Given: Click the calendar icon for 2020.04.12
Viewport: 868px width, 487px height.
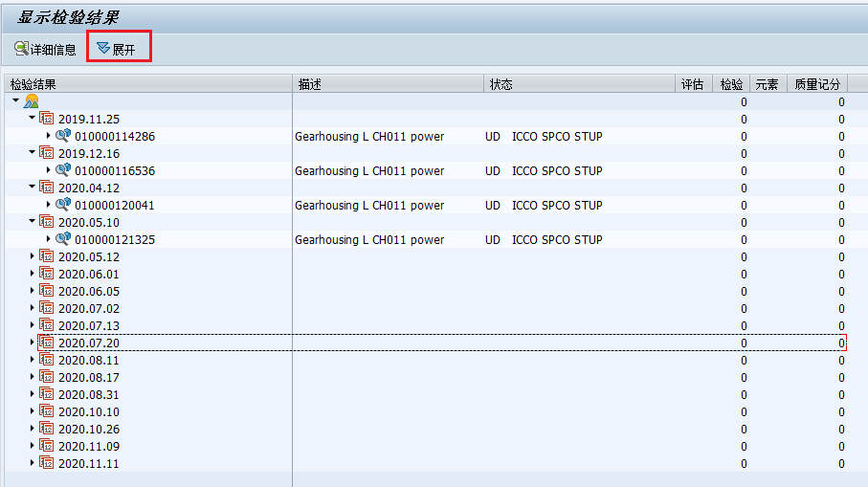Looking at the screenshot, I should (47, 188).
